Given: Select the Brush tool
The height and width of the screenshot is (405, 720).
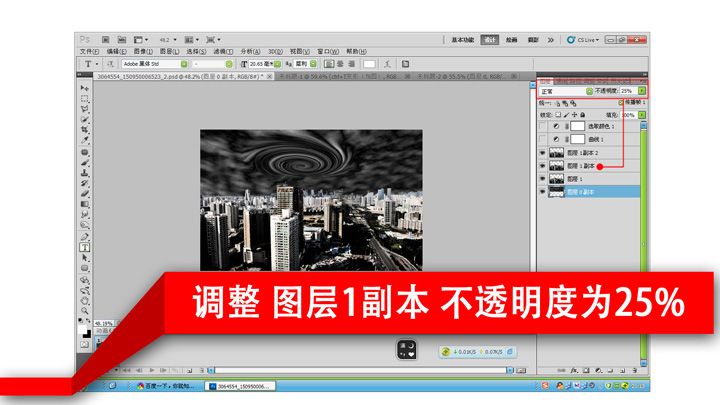Looking at the screenshot, I should 84,163.
